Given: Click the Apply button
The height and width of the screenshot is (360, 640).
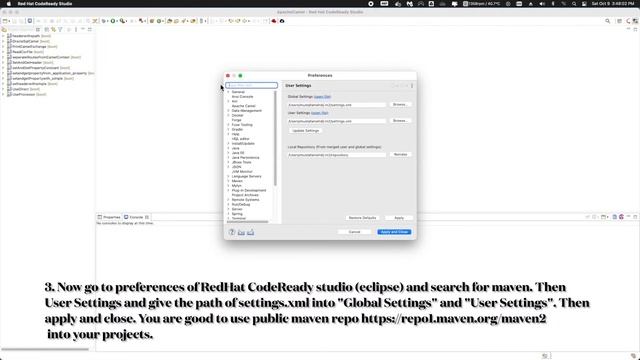Looking at the screenshot, I should (399, 218).
